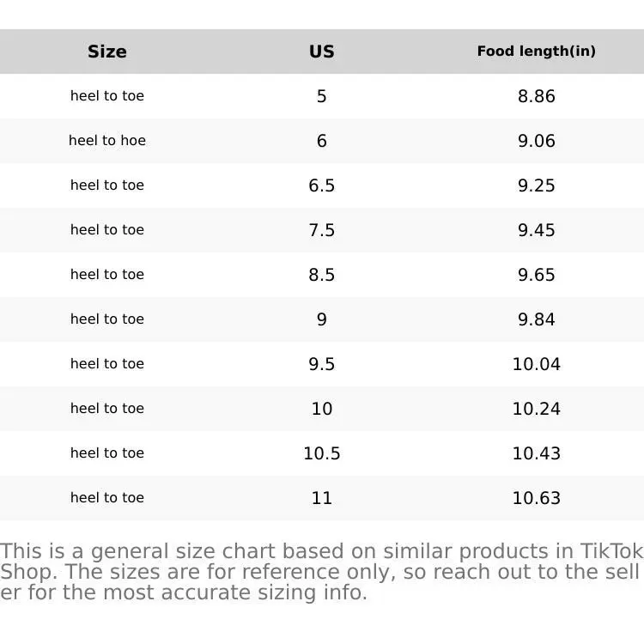Click the 10.04 length value
This screenshot has width=644, height=644.
click(x=536, y=364)
